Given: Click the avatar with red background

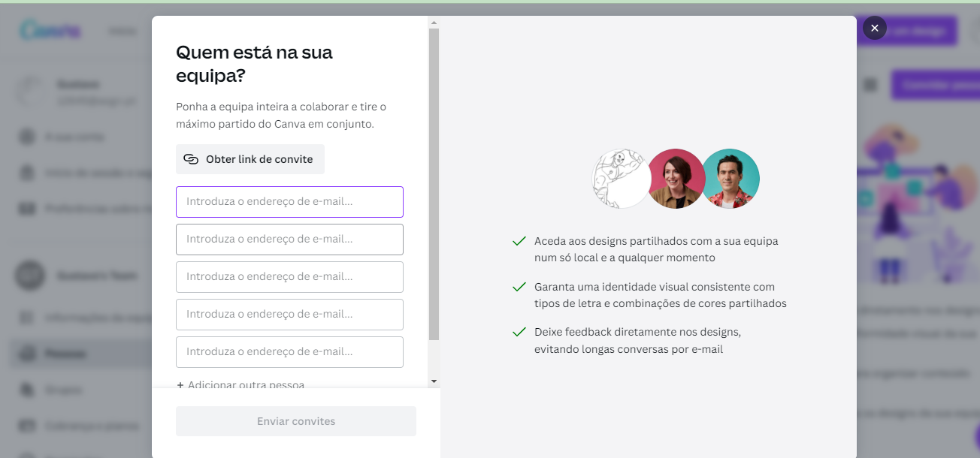Looking at the screenshot, I should [x=675, y=179].
